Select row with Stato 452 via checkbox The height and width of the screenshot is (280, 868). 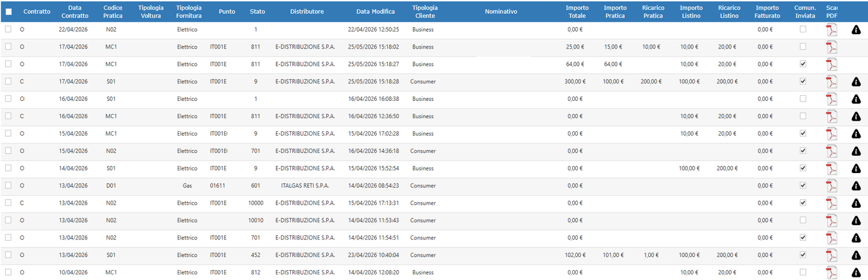pyautogui.click(x=8, y=254)
